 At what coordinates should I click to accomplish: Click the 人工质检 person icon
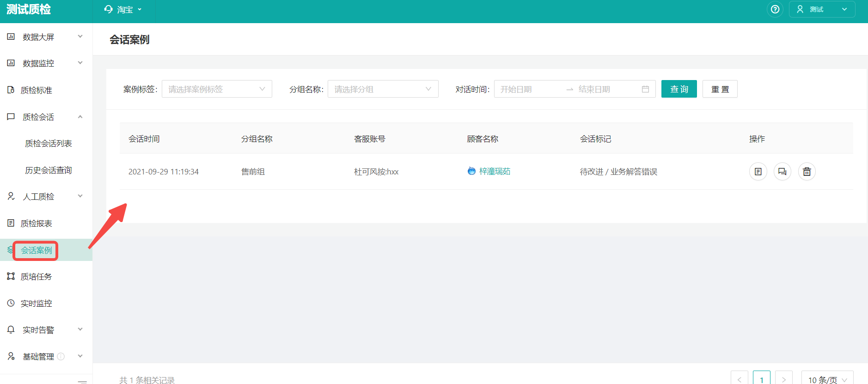click(11, 196)
